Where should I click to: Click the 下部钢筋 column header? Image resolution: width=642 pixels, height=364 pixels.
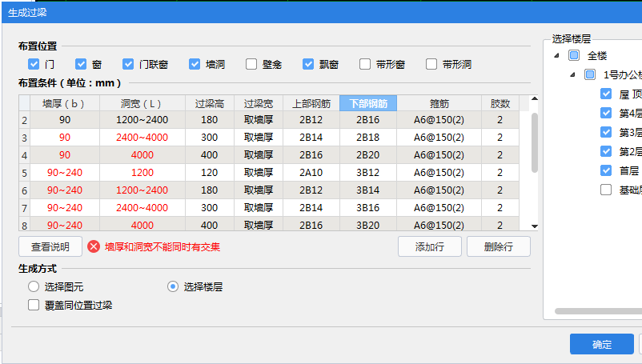368,103
